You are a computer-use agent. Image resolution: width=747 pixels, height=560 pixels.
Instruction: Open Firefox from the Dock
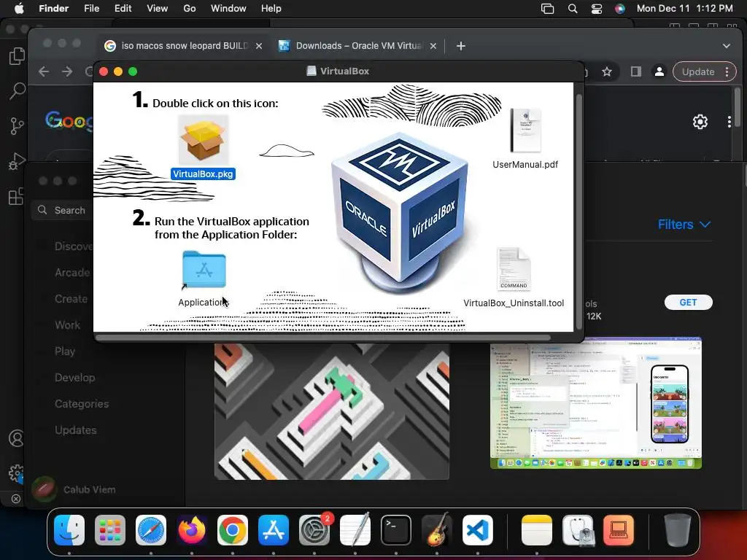coord(192,530)
